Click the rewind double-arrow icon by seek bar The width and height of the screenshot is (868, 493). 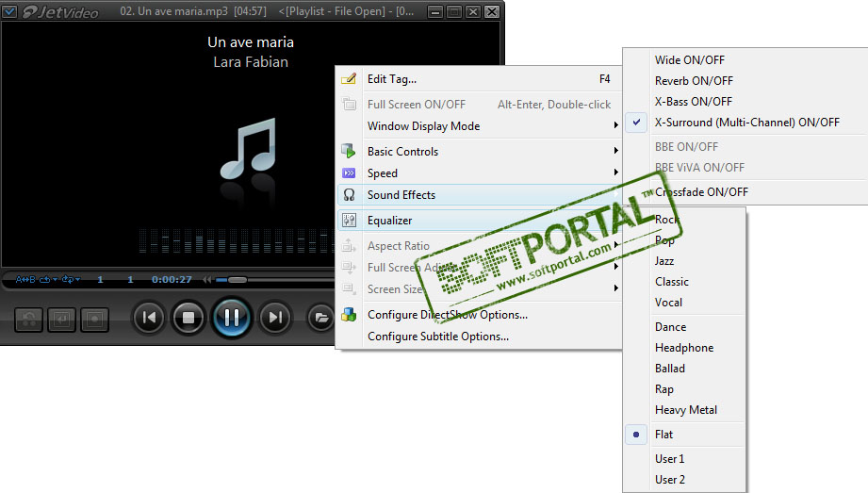pyautogui.click(x=207, y=280)
